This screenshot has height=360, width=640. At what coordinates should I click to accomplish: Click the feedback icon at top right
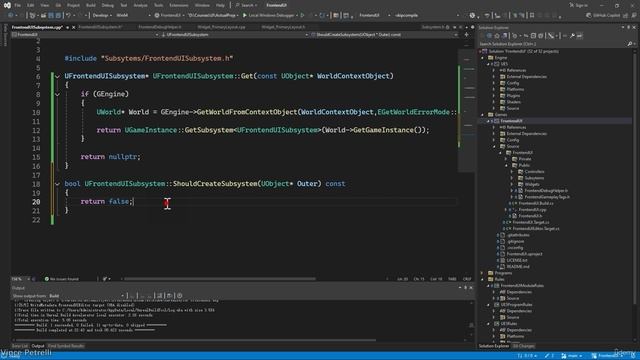coord(634,16)
